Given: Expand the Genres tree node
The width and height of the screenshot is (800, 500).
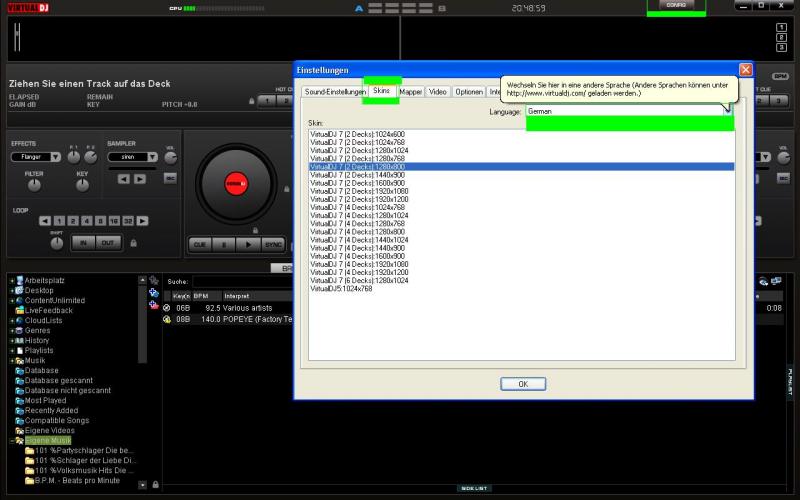Looking at the screenshot, I should (x=11, y=330).
